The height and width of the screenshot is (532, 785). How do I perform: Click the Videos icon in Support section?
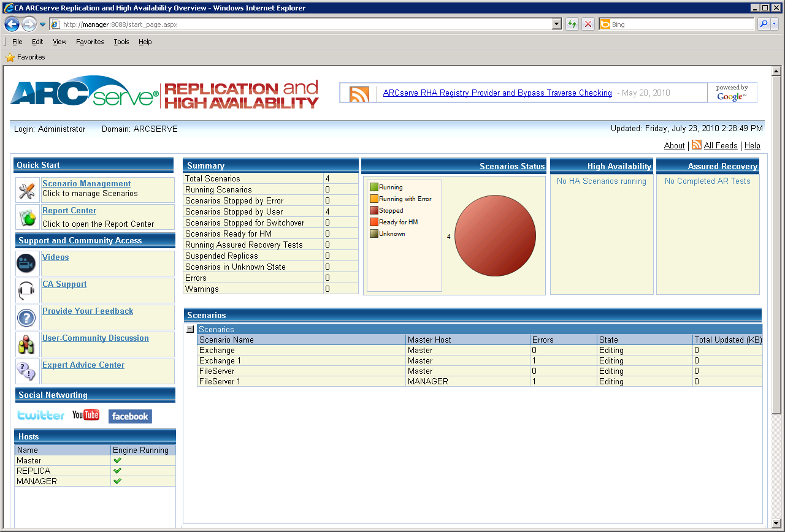pyautogui.click(x=25, y=263)
